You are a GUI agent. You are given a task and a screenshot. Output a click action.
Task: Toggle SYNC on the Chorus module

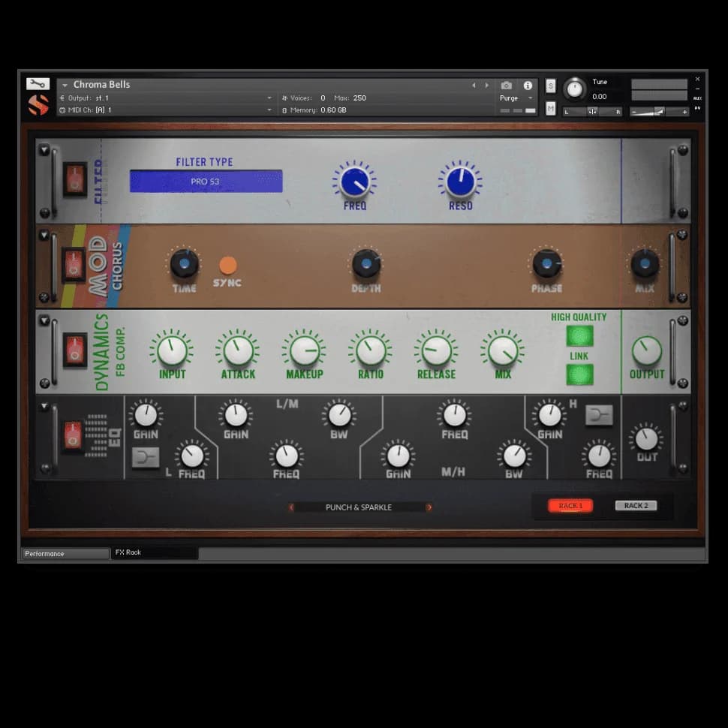click(x=228, y=265)
